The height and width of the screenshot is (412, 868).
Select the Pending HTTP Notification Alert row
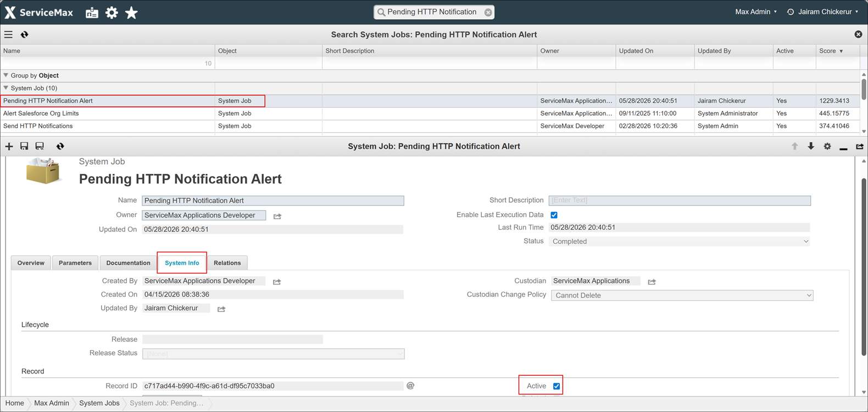pyautogui.click(x=430, y=101)
